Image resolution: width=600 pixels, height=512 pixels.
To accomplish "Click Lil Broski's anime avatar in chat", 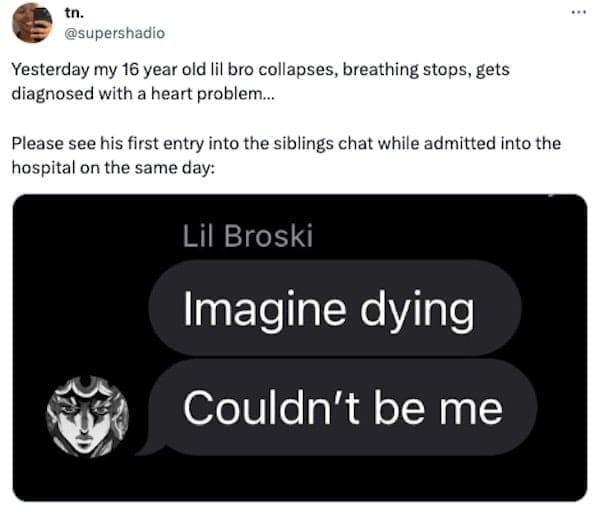I will tap(89, 413).
